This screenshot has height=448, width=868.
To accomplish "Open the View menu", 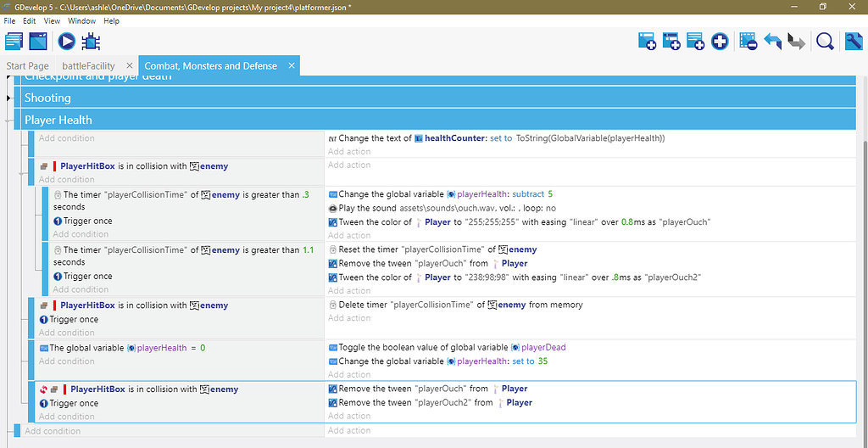I will 52,21.
